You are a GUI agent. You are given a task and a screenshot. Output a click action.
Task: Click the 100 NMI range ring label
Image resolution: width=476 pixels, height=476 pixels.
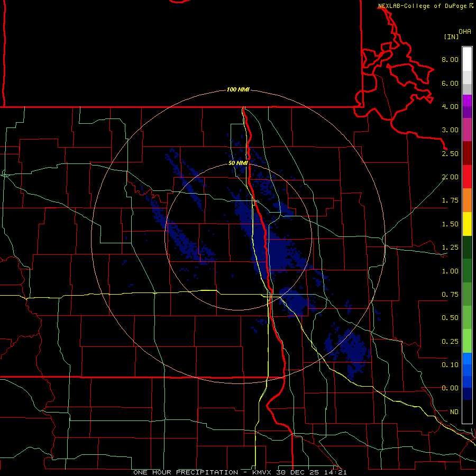[x=238, y=89]
